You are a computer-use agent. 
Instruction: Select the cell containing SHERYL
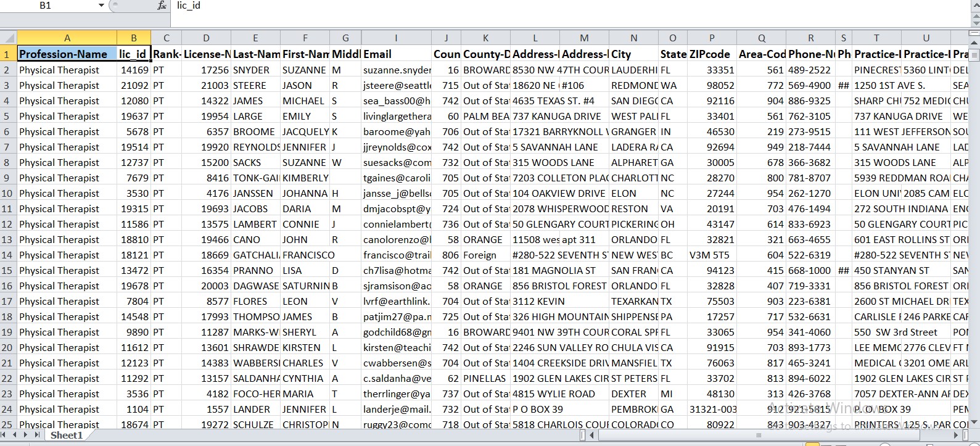click(x=305, y=332)
